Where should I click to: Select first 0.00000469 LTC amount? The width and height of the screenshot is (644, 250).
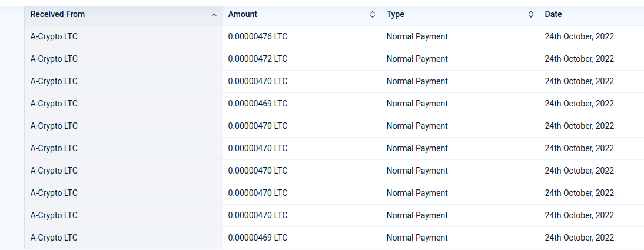[257, 104]
